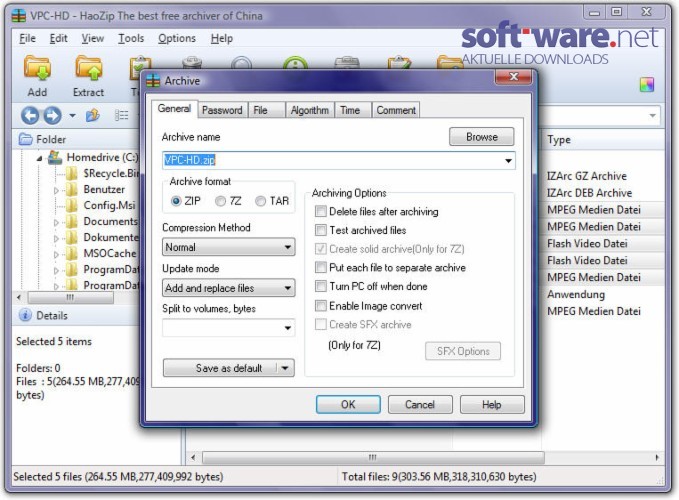Click the Config.Msi folder icon

pos(71,205)
